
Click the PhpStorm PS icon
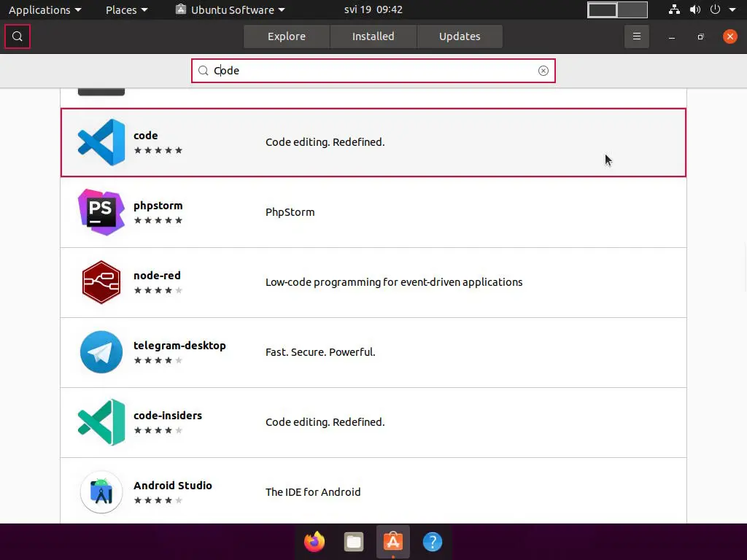(x=101, y=212)
